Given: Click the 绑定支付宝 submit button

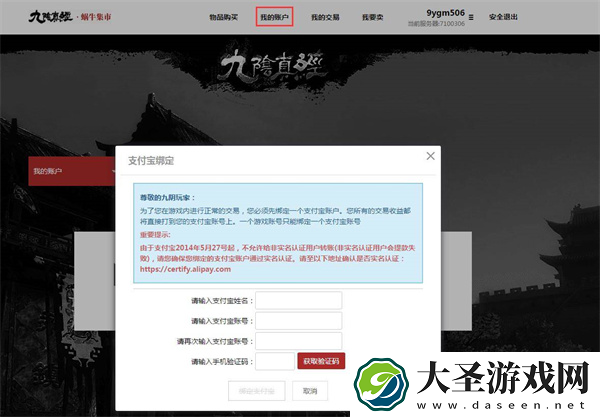Looking at the screenshot, I should pyautogui.click(x=256, y=391).
